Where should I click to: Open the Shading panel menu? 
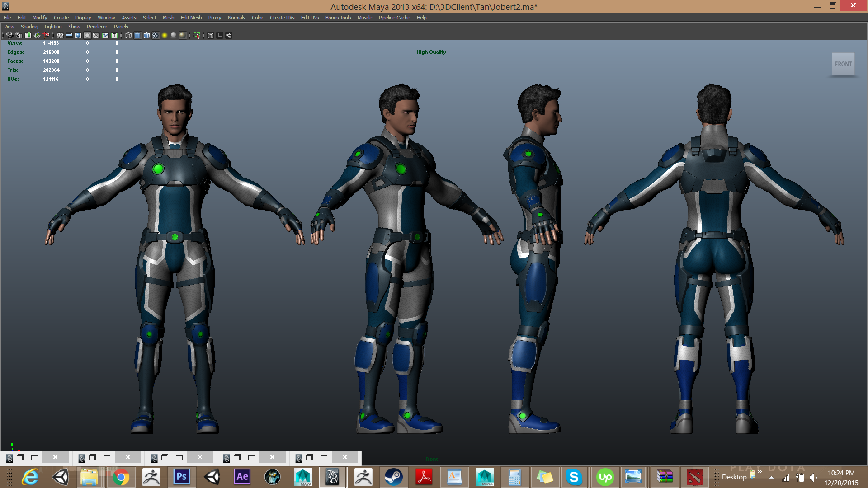[x=29, y=27]
